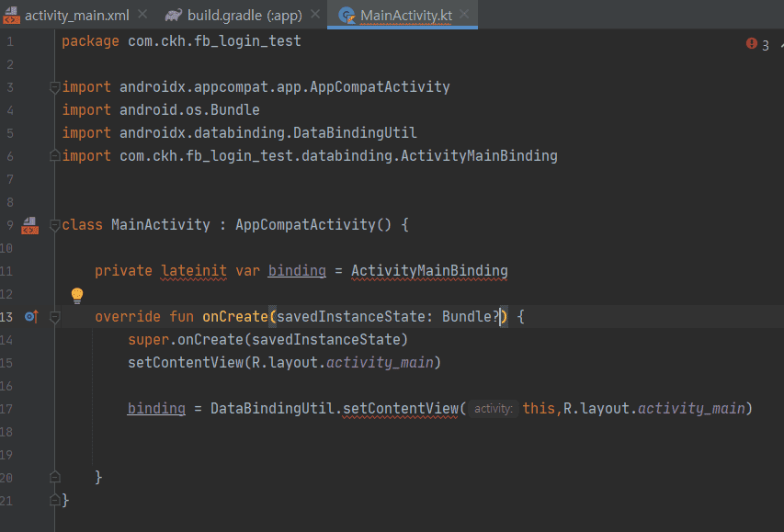Open related XML layout icon beside MainActivity class
This screenshot has width=784, height=532.
[x=29, y=225]
